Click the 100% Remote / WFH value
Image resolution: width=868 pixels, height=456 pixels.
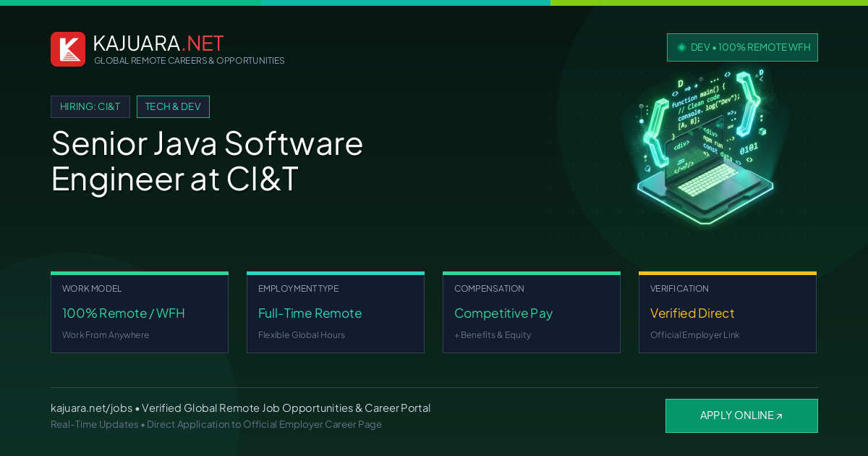pos(124,313)
